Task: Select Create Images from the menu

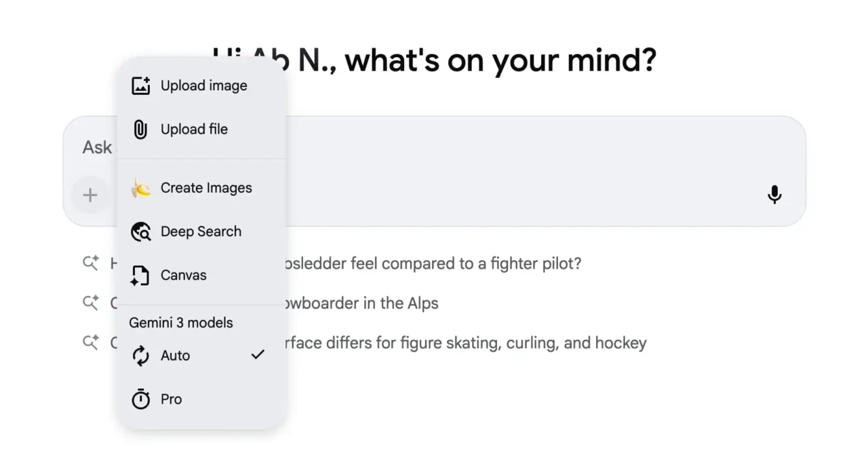Action: (205, 187)
